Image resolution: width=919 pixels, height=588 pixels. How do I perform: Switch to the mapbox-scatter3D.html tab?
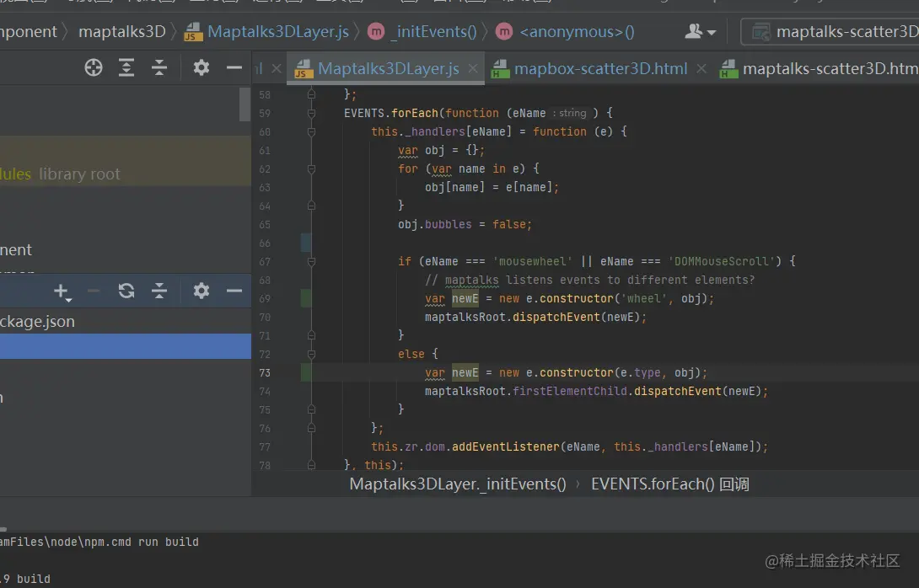click(600, 68)
